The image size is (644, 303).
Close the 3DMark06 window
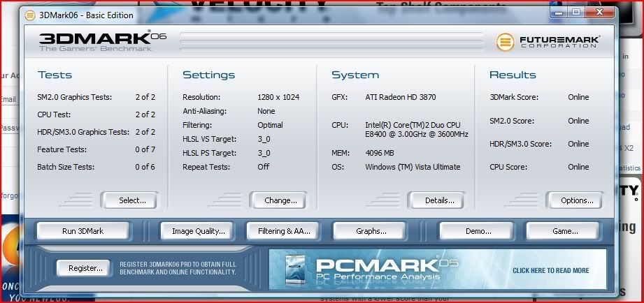pyautogui.click(x=600, y=13)
